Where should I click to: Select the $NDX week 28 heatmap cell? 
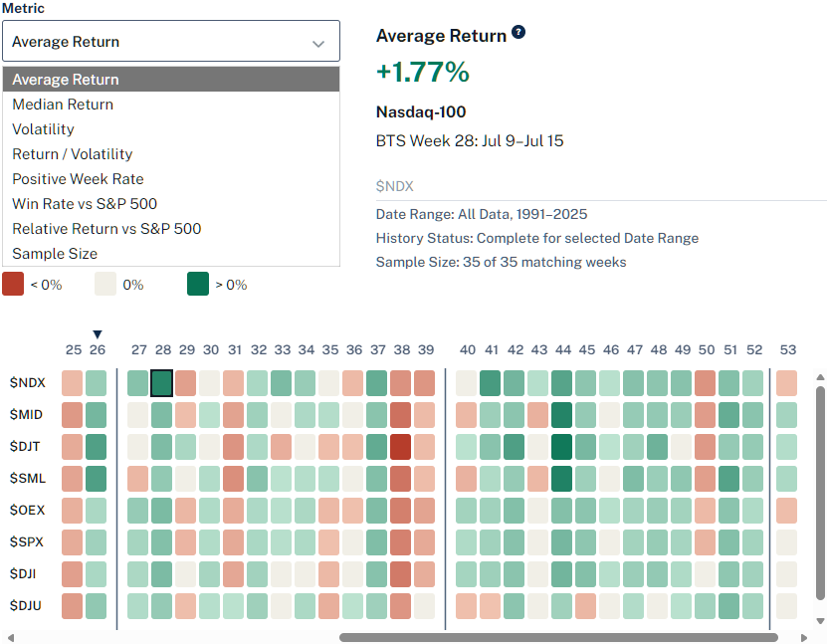[x=162, y=383]
